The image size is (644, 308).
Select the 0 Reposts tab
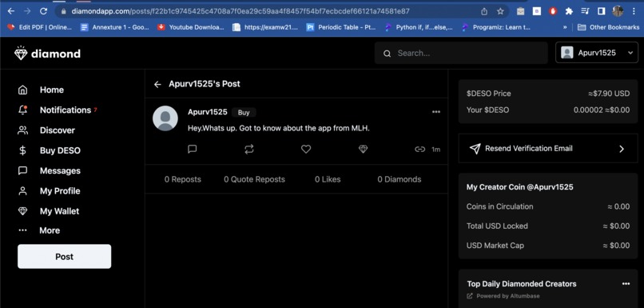(x=183, y=179)
